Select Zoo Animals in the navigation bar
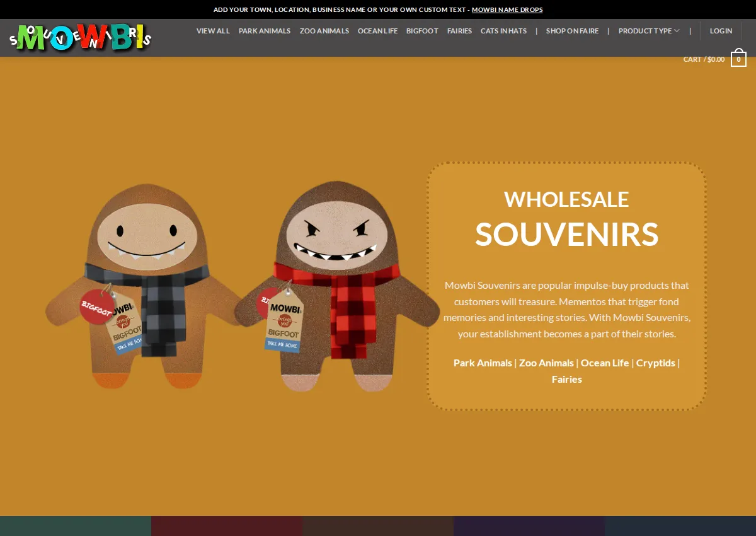756x536 pixels. (x=324, y=31)
